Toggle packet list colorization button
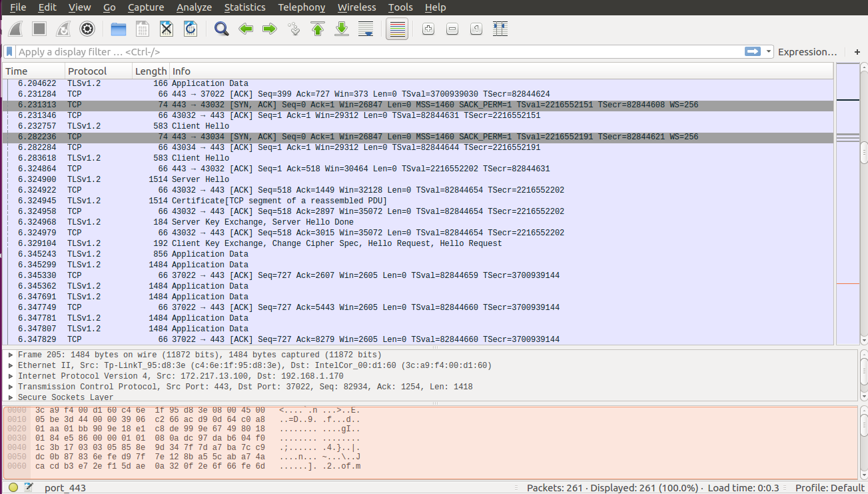The width and height of the screenshot is (868, 494). point(397,29)
